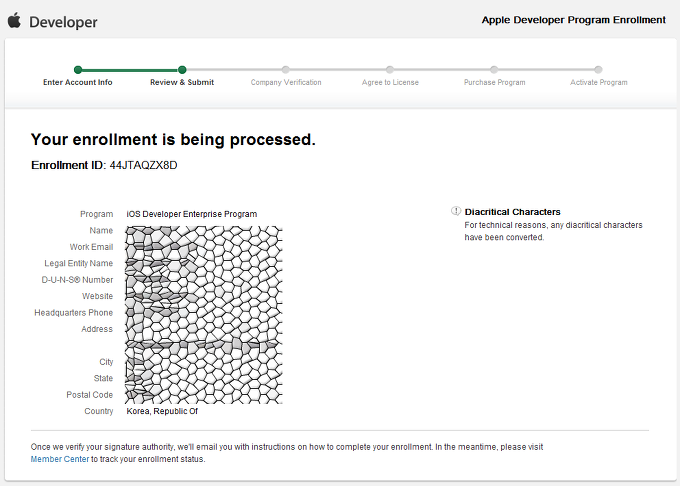Click 'Your enrollment is being processed.' heading

coord(173,140)
